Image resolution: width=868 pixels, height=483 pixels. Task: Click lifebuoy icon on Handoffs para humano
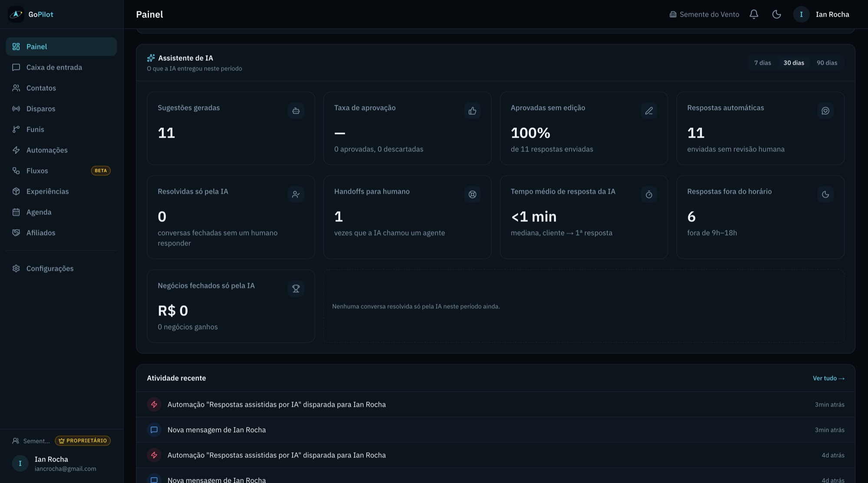point(472,195)
